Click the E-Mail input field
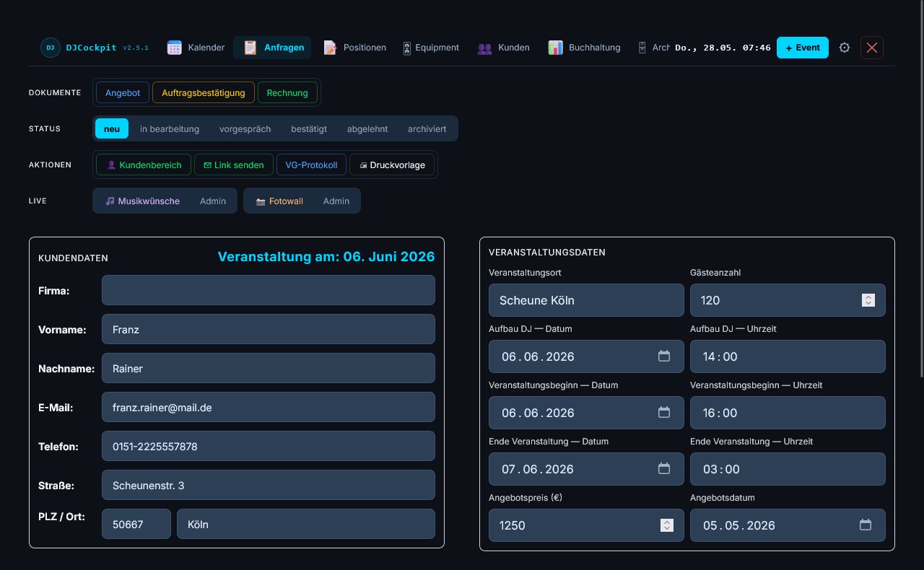The image size is (924, 570). [269, 407]
